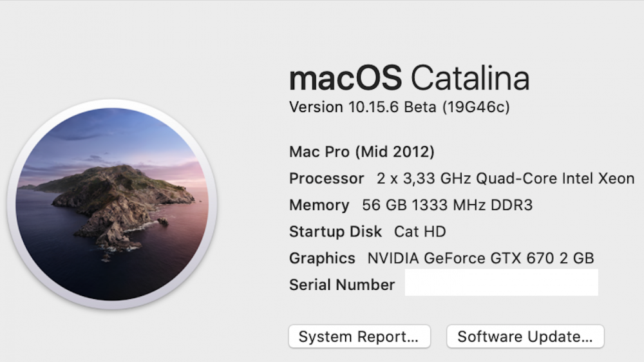The image size is (644, 362).
Task: Click the Startup Disk label
Action: [336, 232]
